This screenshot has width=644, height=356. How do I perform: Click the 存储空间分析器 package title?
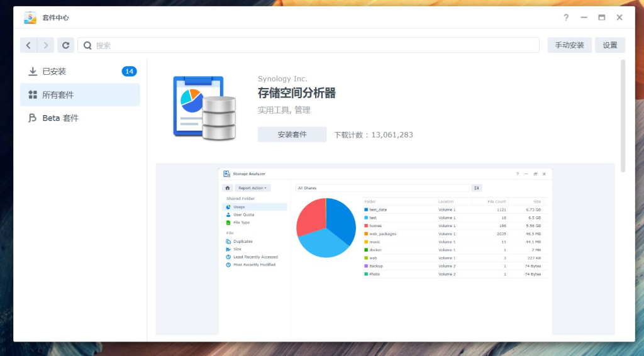pos(297,93)
